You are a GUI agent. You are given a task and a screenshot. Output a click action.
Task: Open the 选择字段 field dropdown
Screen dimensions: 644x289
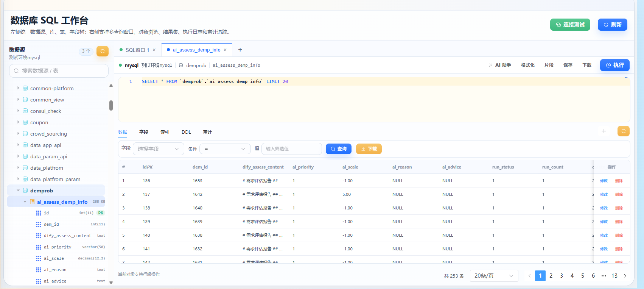[x=158, y=149]
